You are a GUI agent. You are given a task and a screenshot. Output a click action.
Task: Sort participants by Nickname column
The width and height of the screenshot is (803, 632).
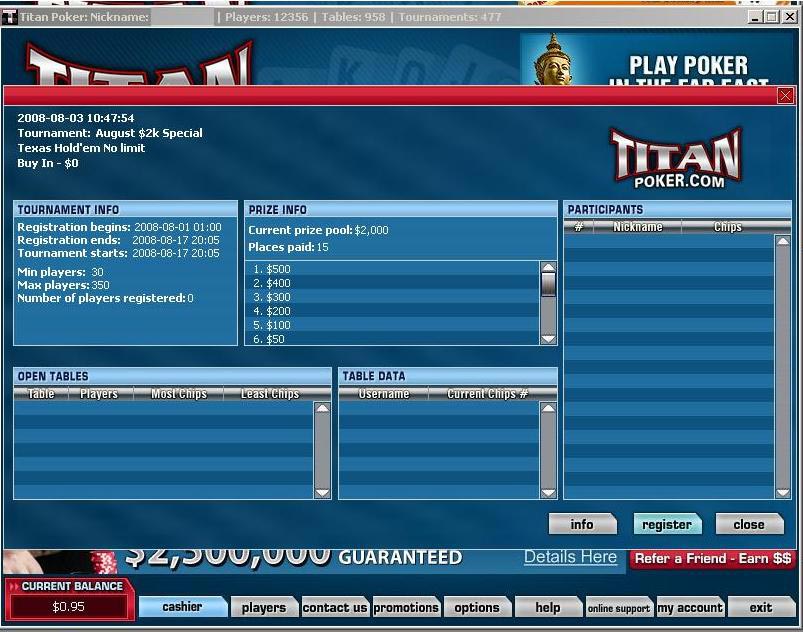pos(638,227)
